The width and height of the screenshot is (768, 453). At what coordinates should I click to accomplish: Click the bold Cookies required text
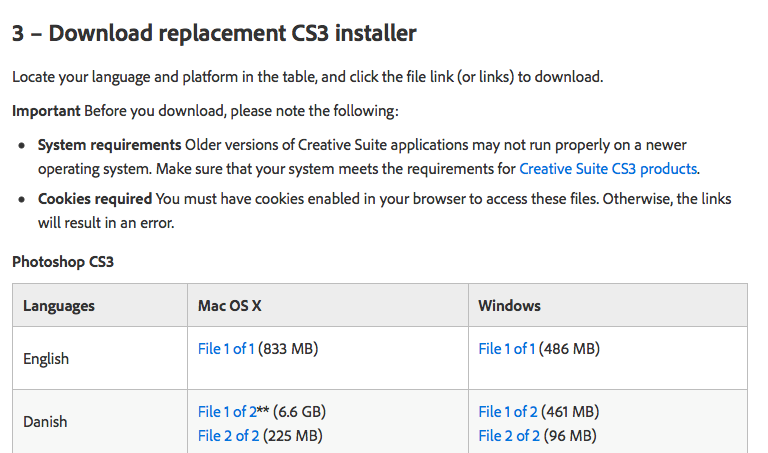[x=95, y=199]
